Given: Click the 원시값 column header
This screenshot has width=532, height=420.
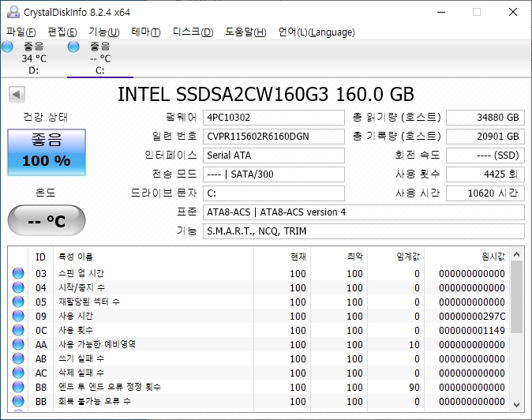Looking at the screenshot, I should point(466,257).
